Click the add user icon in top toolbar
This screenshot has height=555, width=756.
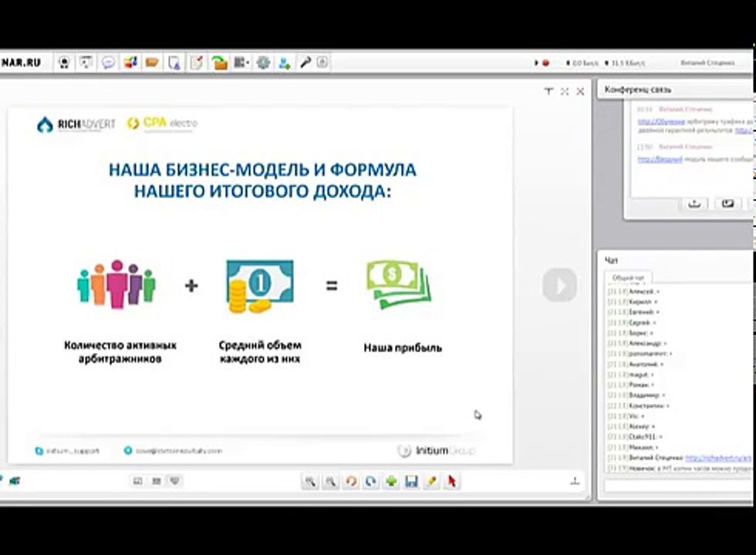(x=285, y=63)
